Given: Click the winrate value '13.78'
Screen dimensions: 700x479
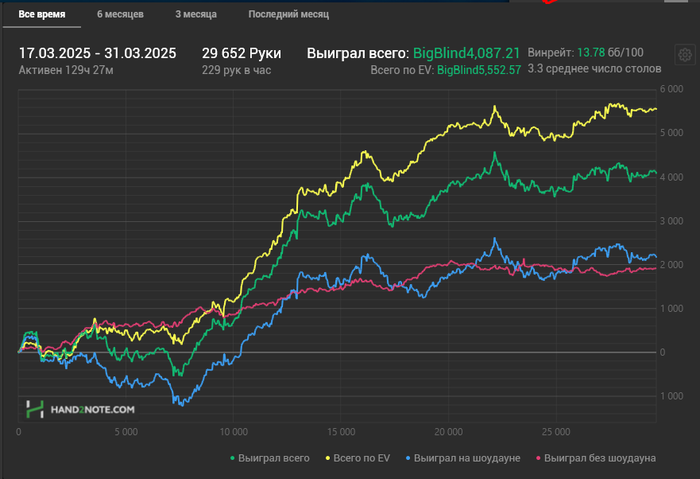Looking at the screenshot, I should coord(591,53).
